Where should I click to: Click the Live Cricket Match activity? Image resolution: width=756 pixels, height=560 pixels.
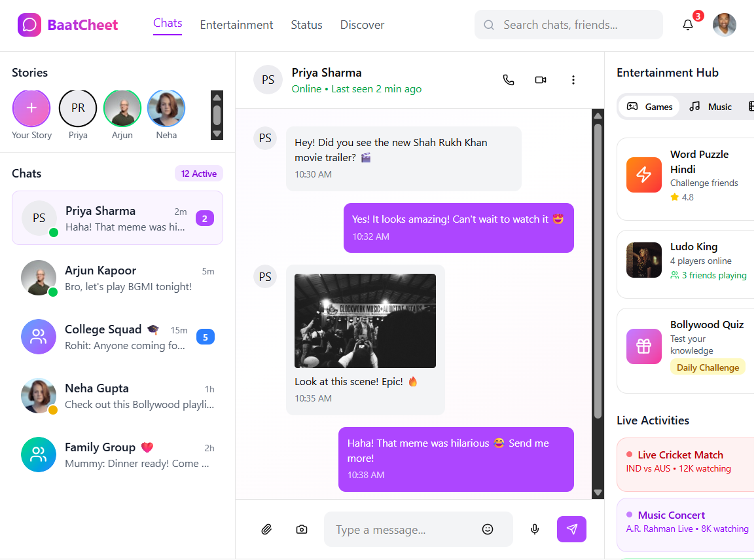click(684, 462)
